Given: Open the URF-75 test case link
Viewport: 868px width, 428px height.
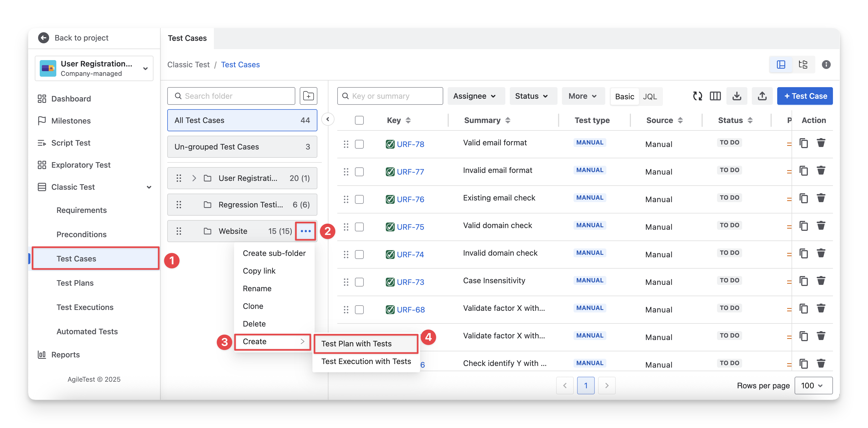Looking at the screenshot, I should point(410,227).
